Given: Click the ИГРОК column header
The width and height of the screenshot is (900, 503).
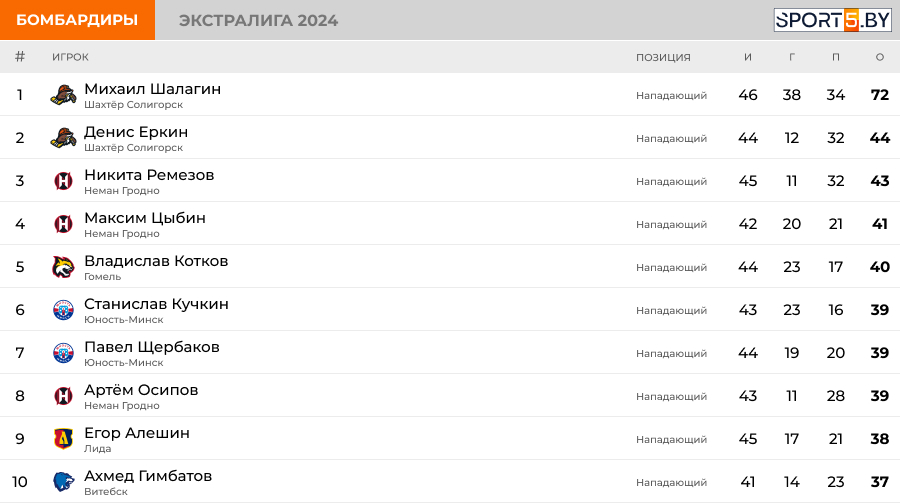Looking at the screenshot, I should click(x=71, y=57).
